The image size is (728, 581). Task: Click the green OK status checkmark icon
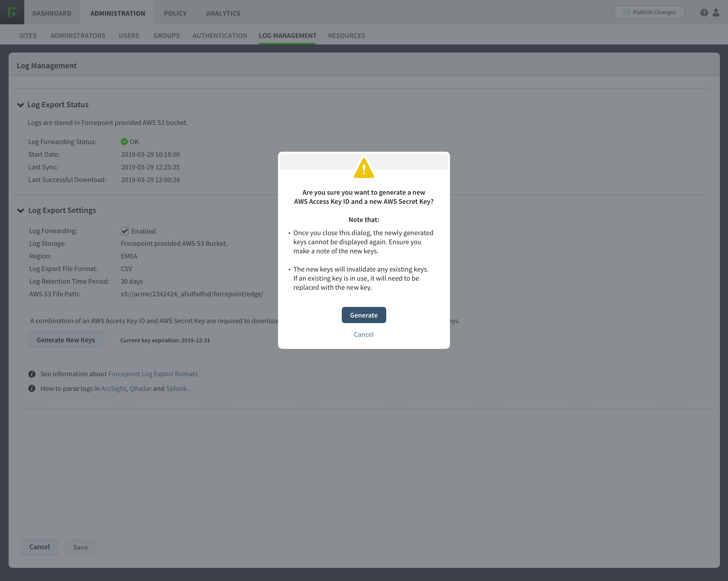pyautogui.click(x=124, y=142)
